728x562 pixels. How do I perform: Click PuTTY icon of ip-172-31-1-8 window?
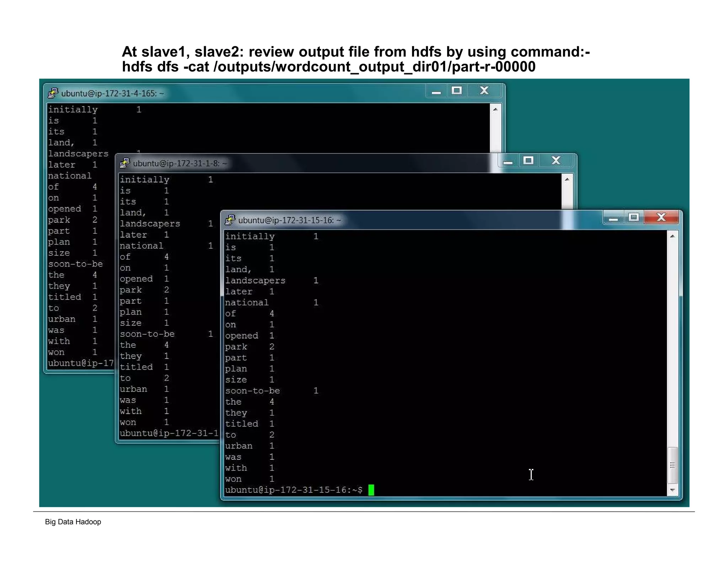125,163
